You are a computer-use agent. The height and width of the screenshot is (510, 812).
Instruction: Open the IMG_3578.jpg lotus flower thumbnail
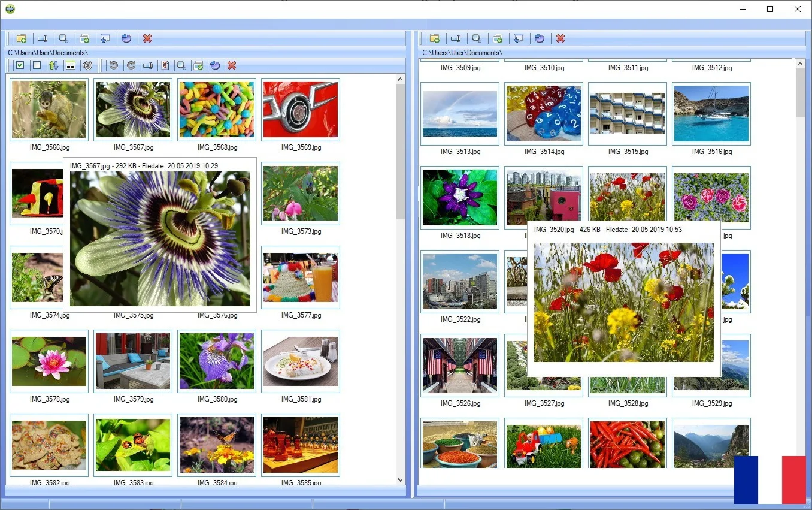click(x=49, y=361)
